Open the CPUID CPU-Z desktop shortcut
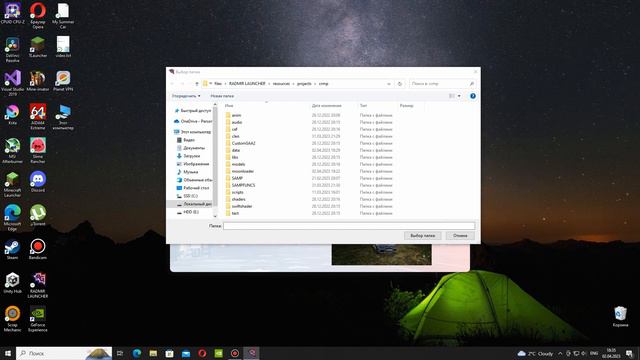The width and height of the screenshot is (640, 360). coord(13,14)
